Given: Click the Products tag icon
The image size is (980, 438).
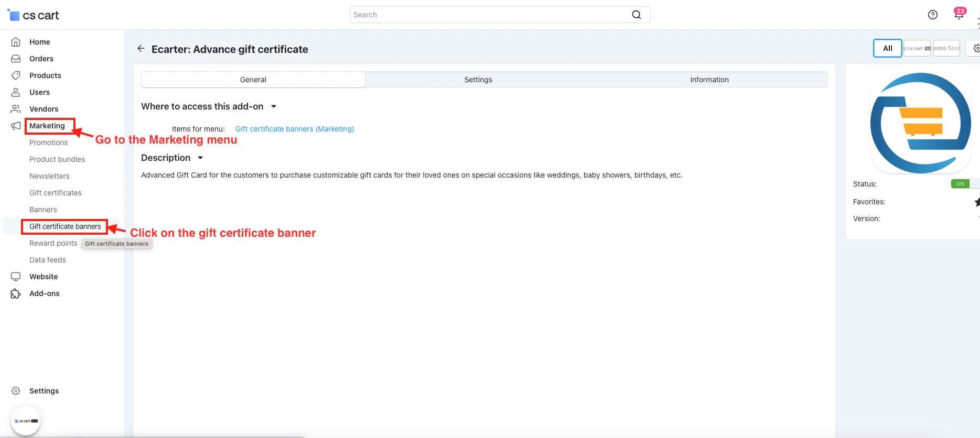Looking at the screenshot, I should pyautogui.click(x=16, y=75).
